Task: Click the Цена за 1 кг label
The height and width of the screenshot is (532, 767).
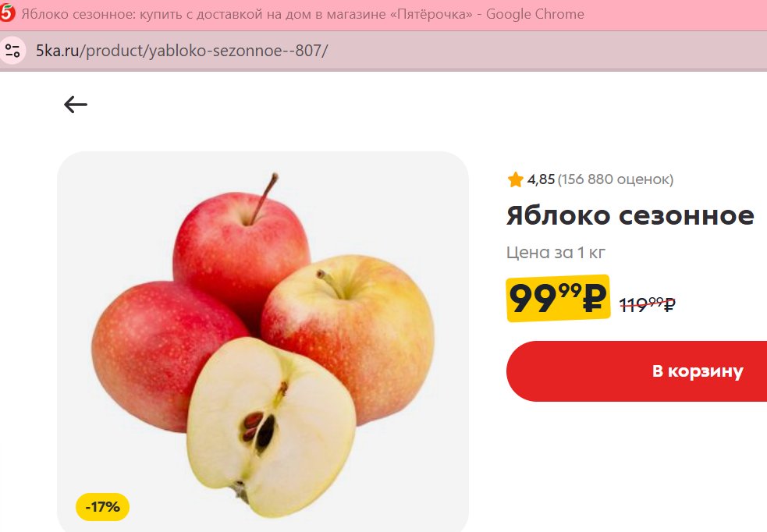Action: (x=556, y=252)
